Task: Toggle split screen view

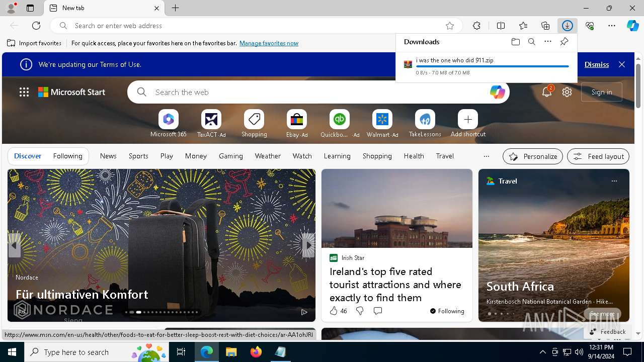Action: (x=501, y=26)
